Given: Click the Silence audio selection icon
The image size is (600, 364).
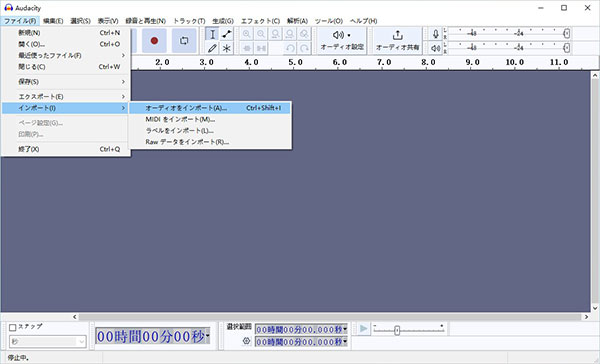Looking at the screenshot, I should point(261,48).
